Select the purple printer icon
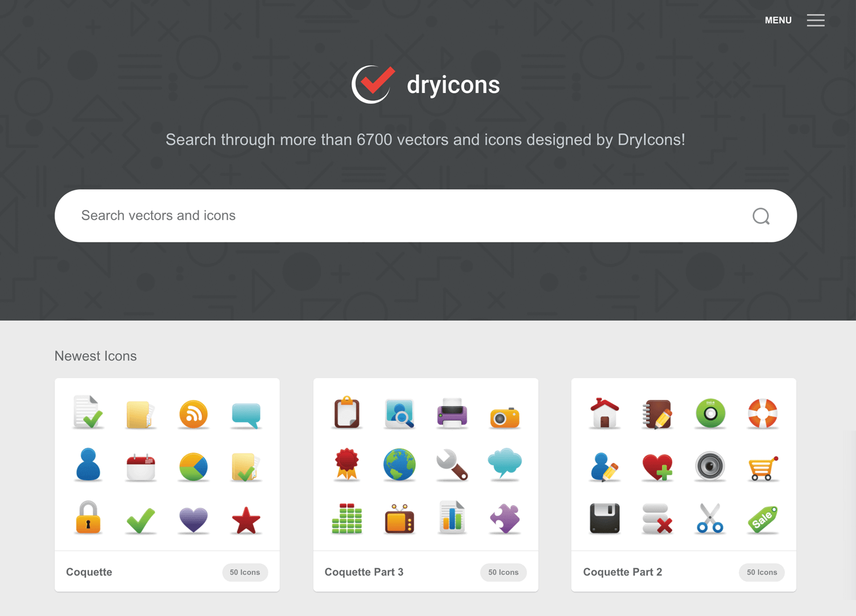This screenshot has width=856, height=616. pos(452,414)
